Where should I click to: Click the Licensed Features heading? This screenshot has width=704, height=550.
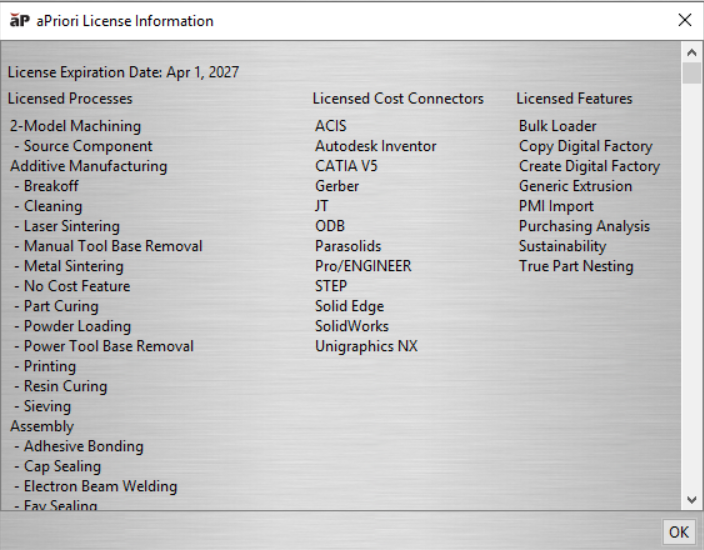pos(574,98)
